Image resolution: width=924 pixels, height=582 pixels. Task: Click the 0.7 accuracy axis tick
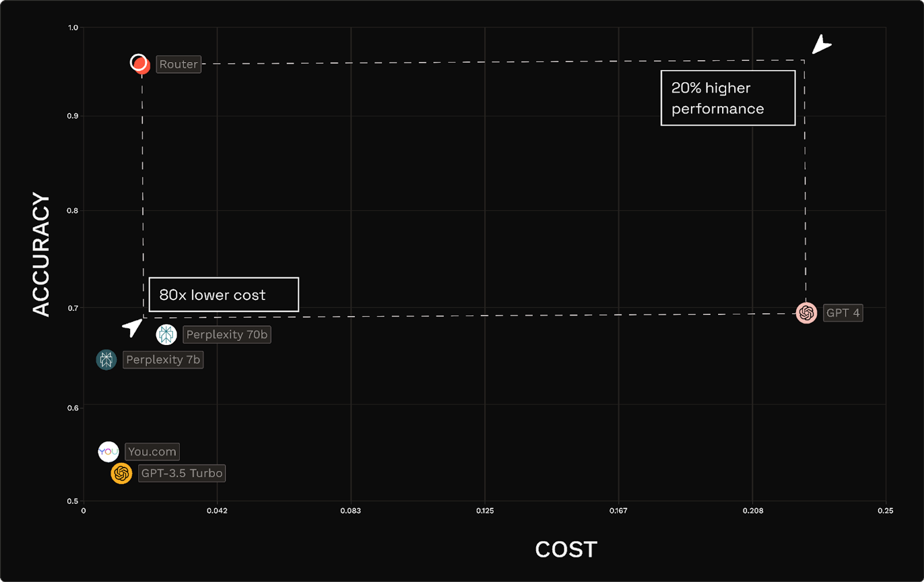[x=73, y=308]
